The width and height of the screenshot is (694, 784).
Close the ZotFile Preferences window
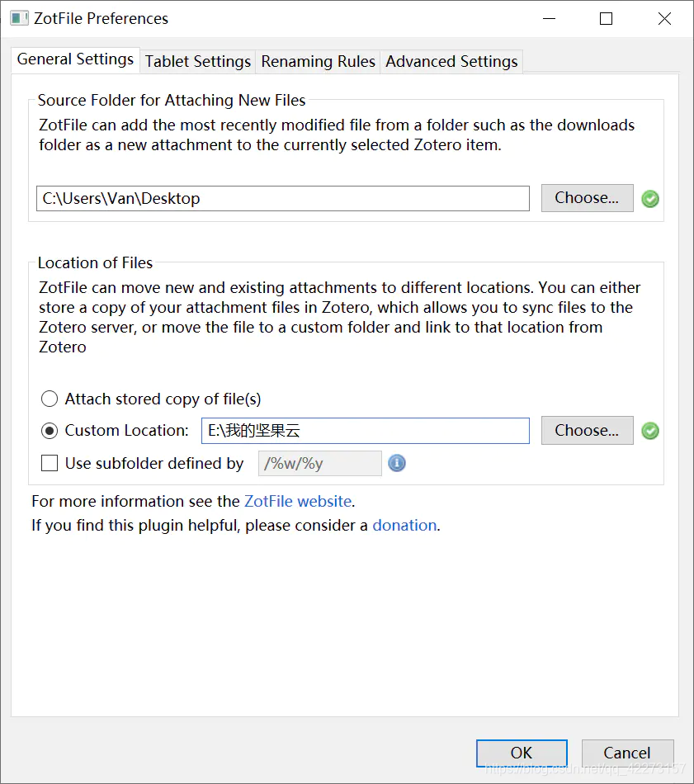(664, 19)
